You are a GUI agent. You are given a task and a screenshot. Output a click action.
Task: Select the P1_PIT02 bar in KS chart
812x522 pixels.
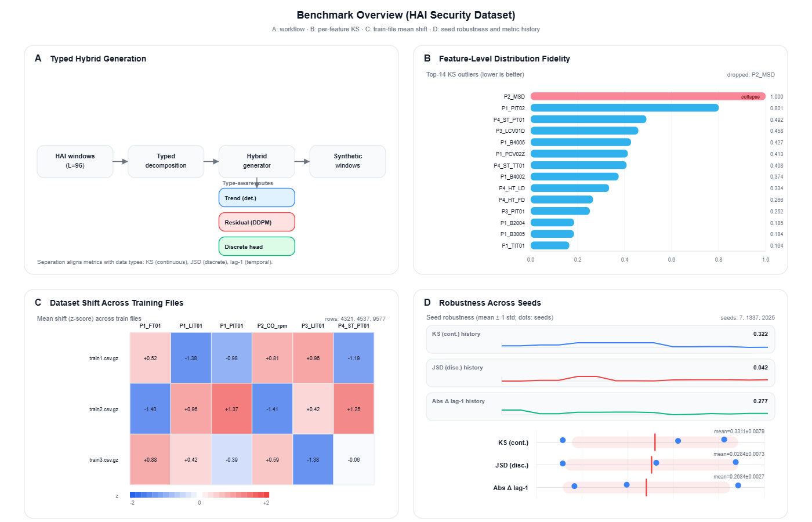[624, 108]
